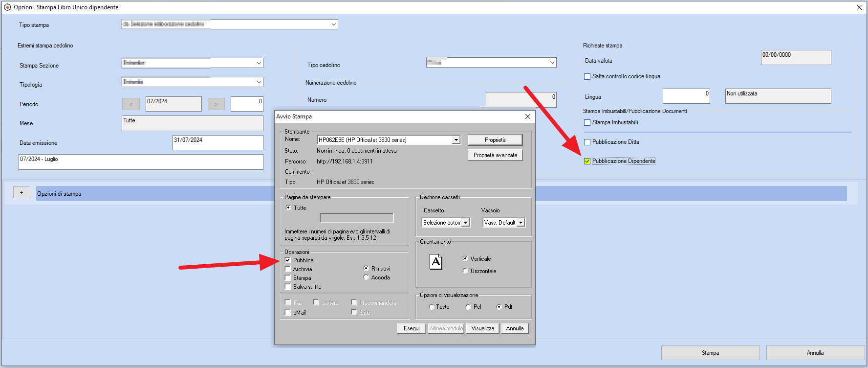Close the Avvio Stampa dialog
This screenshot has height=368, width=868.
tap(528, 116)
